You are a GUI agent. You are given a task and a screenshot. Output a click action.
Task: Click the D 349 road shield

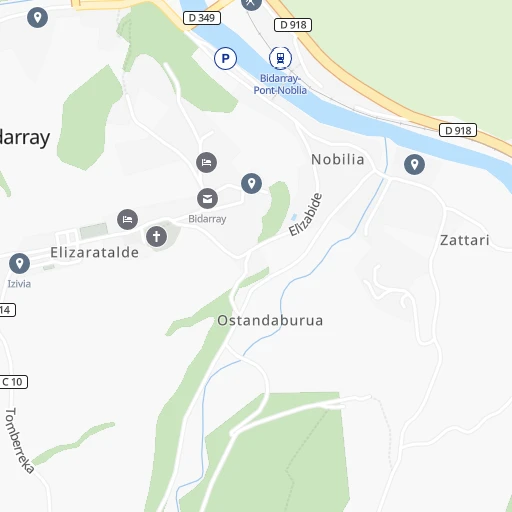click(202, 18)
